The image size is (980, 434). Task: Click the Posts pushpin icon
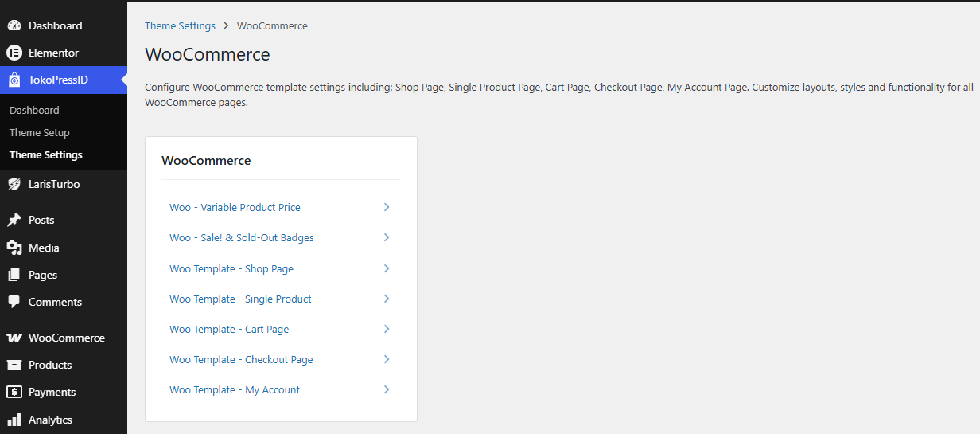pos(14,220)
